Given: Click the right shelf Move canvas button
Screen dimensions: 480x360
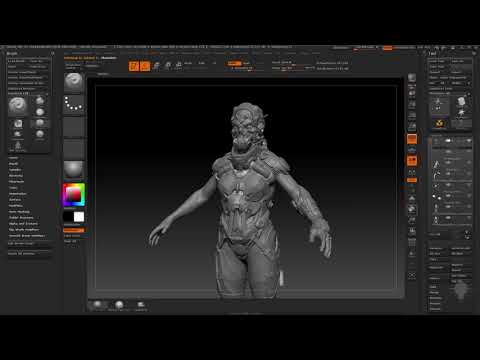Looking at the screenshot, I should [412, 210].
